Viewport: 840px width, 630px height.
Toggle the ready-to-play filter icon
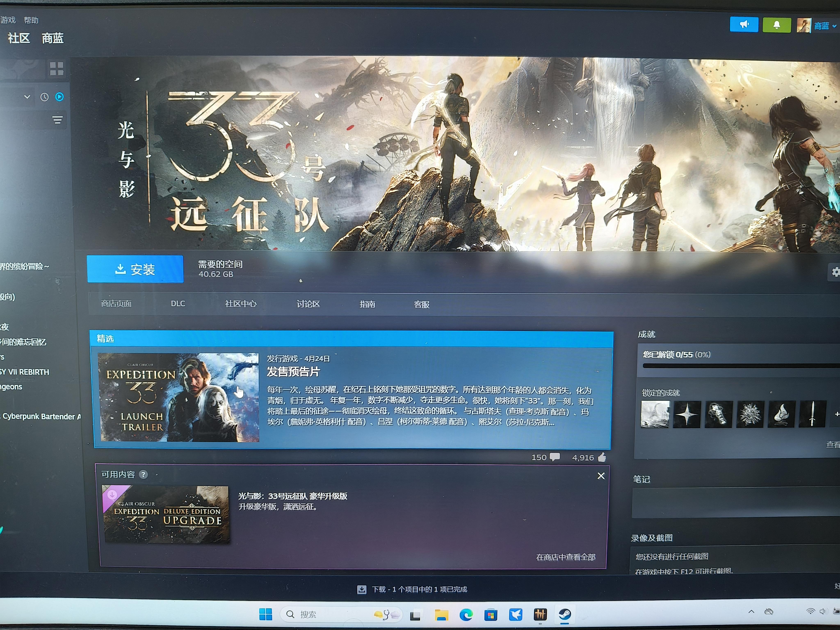point(60,97)
